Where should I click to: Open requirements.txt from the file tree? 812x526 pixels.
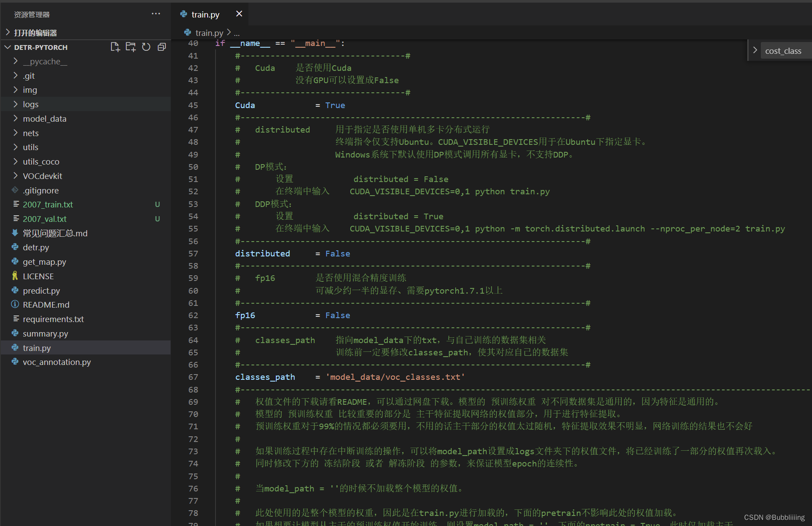click(x=85, y=319)
